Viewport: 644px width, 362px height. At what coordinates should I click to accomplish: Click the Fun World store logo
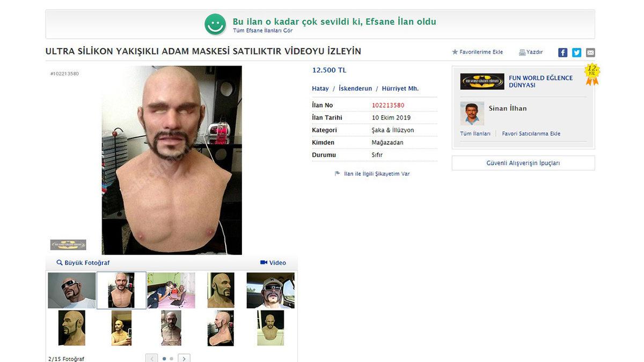pos(482,82)
